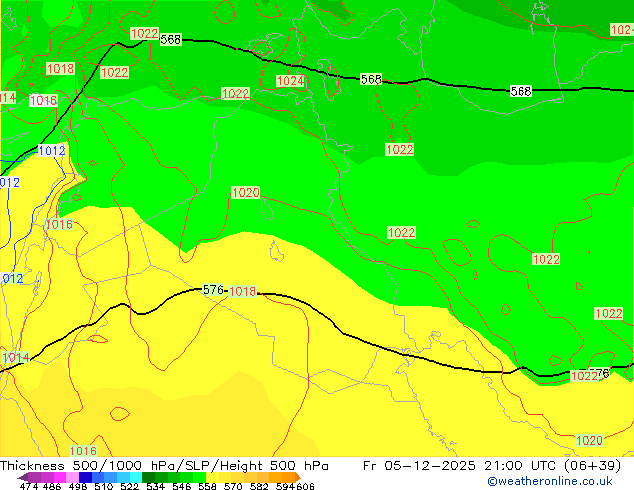Click the '474' legend value
This screenshot has width=634, height=490.
(29, 486)
